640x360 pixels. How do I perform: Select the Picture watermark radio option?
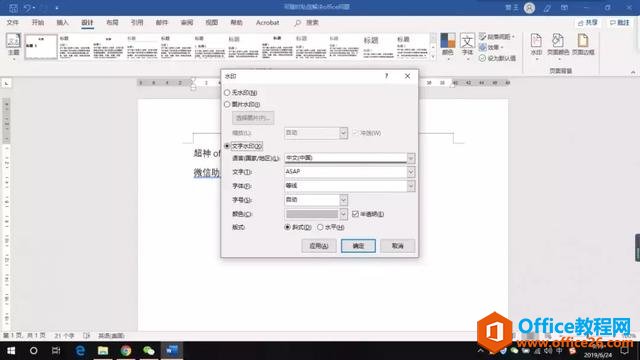[x=227, y=104]
